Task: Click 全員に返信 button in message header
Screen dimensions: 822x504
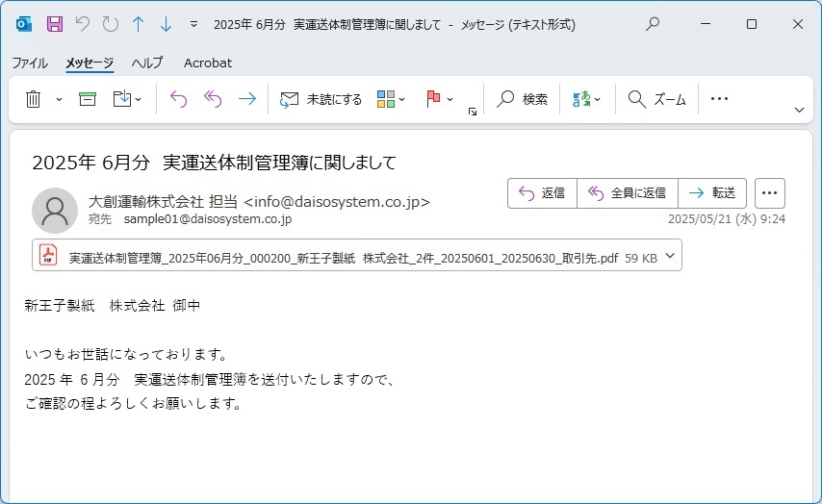Action: click(628, 193)
